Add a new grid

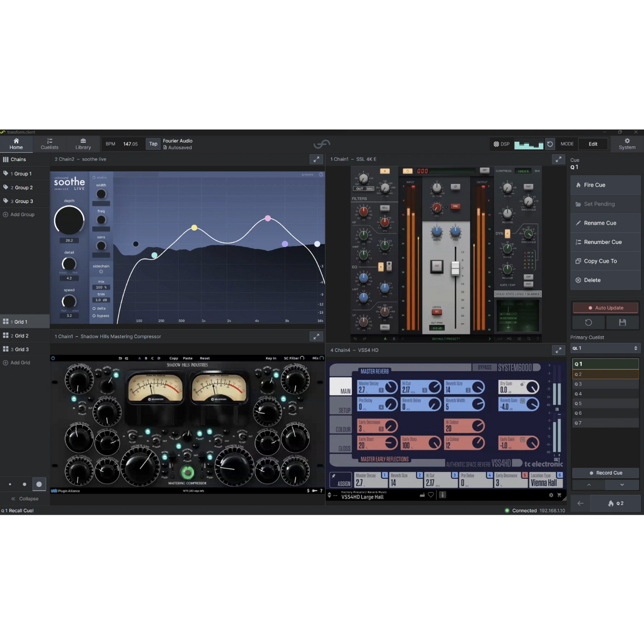pos(17,363)
